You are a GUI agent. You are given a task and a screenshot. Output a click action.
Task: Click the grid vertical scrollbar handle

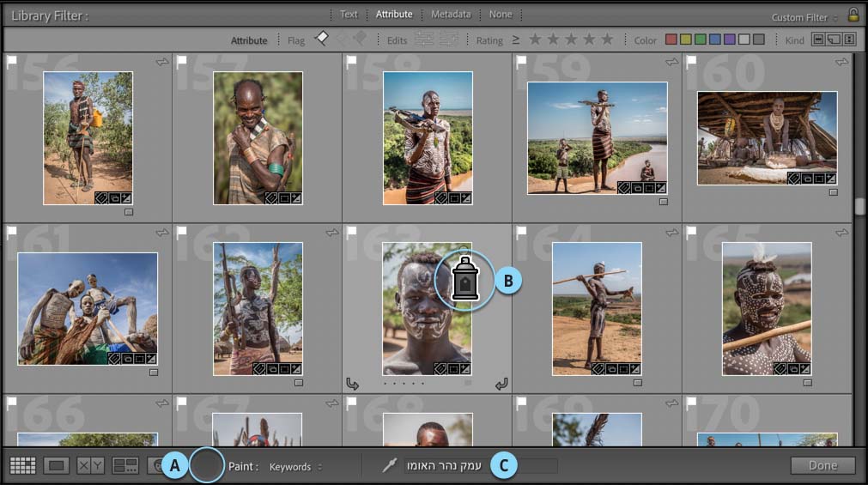point(859,207)
